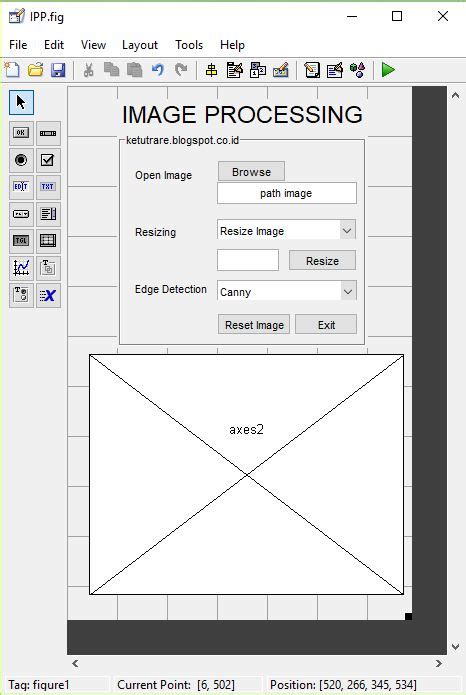Select the Check Box component tool
The height and width of the screenshot is (695, 466).
coord(48,160)
